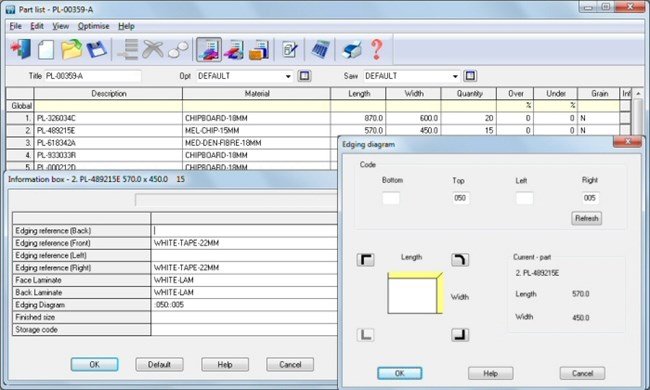The image size is (650, 390).
Task: Click Help in the Edging diagram dialog
Action: click(490, 373)
